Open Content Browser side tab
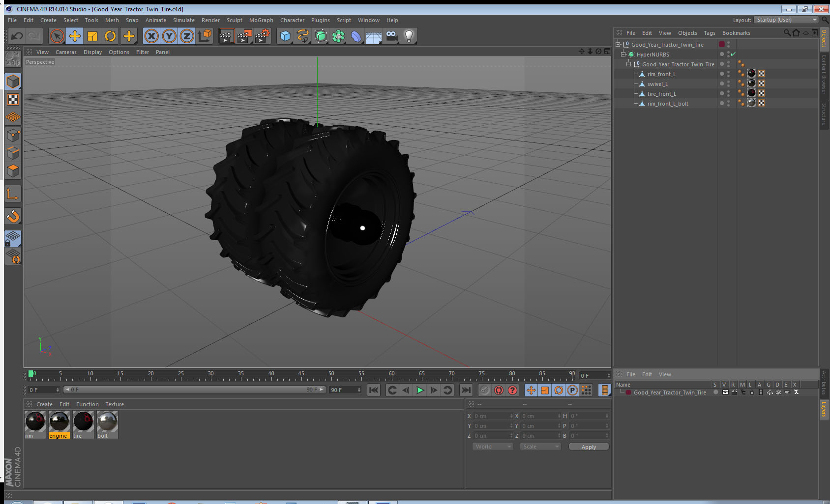 824,74
